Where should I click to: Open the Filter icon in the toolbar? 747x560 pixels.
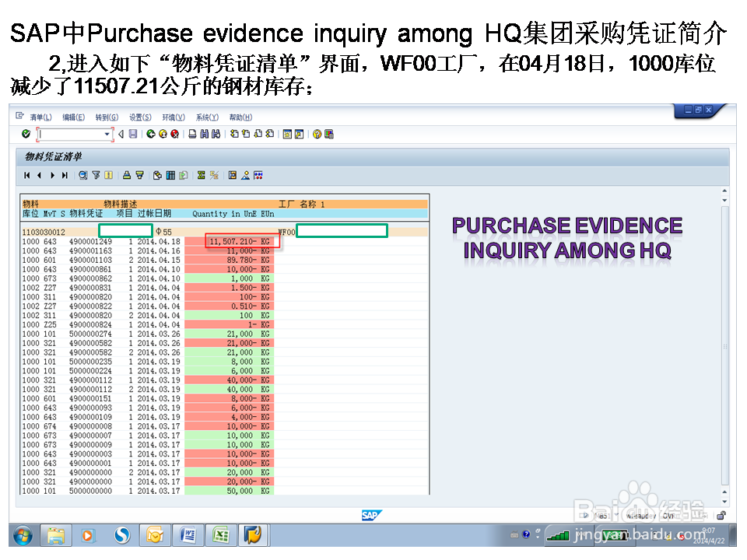coord(95,175)
